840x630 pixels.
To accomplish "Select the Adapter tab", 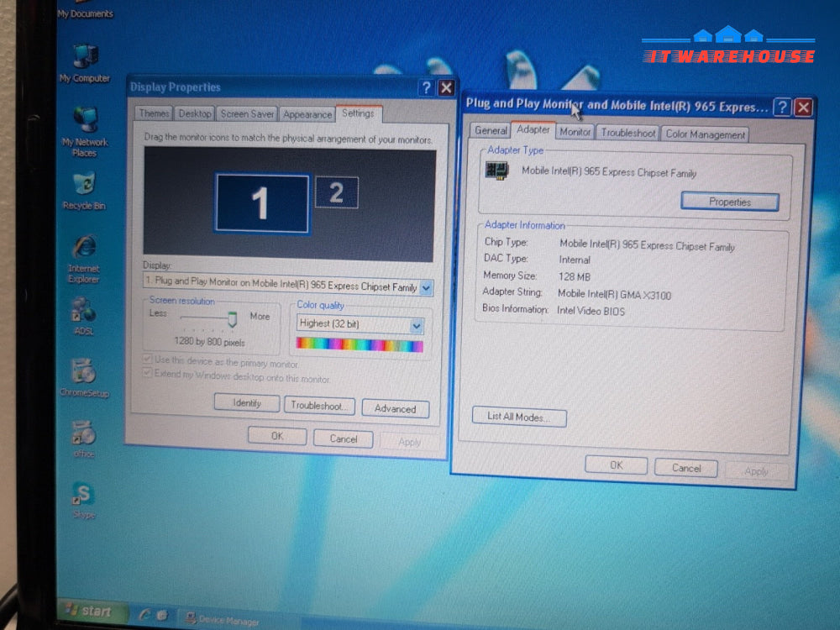I will click(533, 129).
